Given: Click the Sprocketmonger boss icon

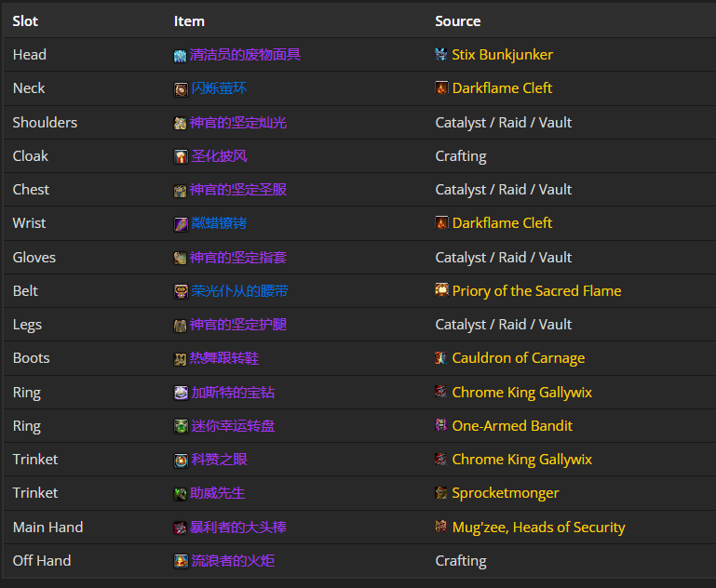Looking at the screenshot, I should (x=441, y=493).
